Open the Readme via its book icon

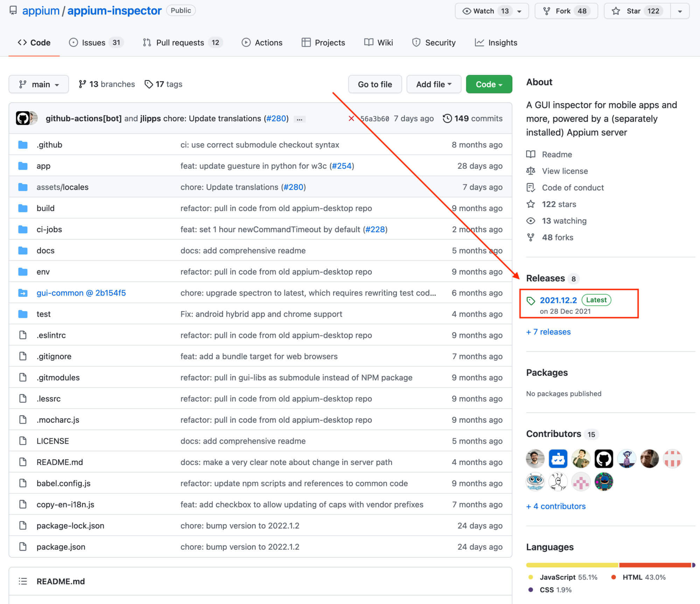(x=531, y=154)
